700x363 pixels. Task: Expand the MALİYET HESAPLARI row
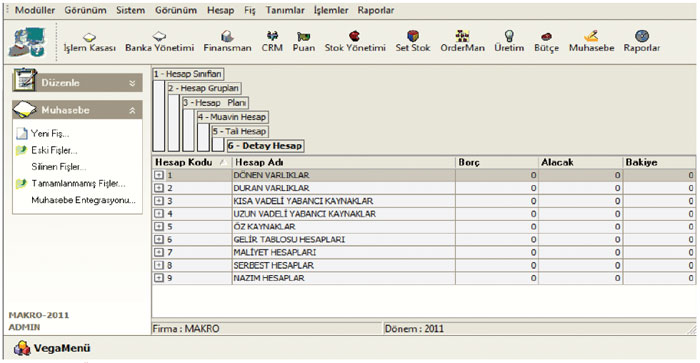pyautogui.click(x=159, y=252)
